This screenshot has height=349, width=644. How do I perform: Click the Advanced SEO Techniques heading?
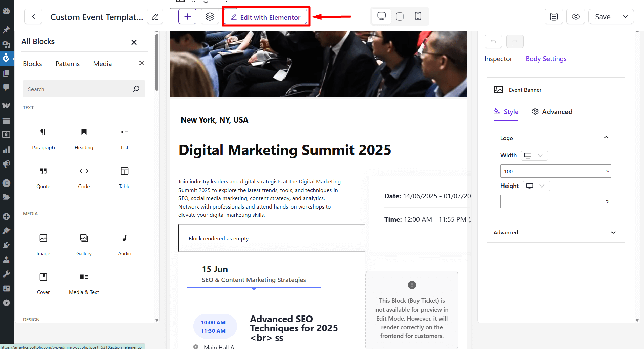point(294,328)
